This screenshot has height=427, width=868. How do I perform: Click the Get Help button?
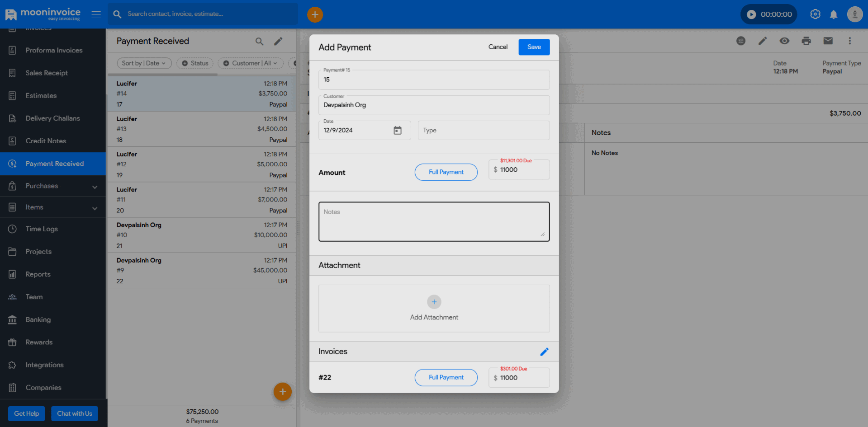click(26, 414)
